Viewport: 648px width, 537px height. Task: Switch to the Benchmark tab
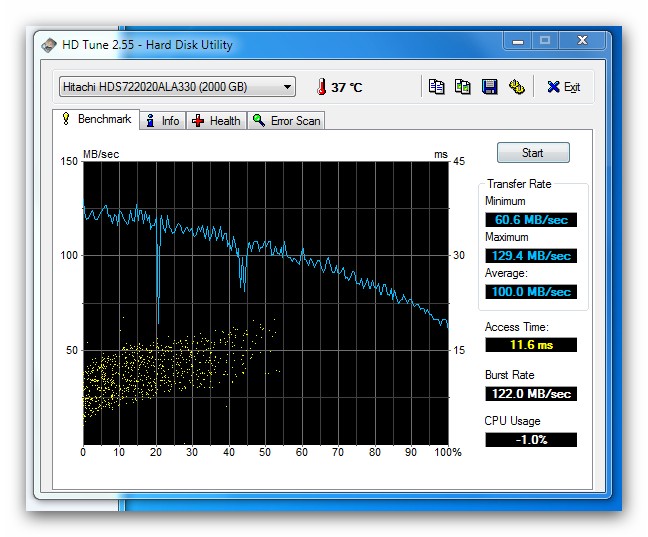96,119
